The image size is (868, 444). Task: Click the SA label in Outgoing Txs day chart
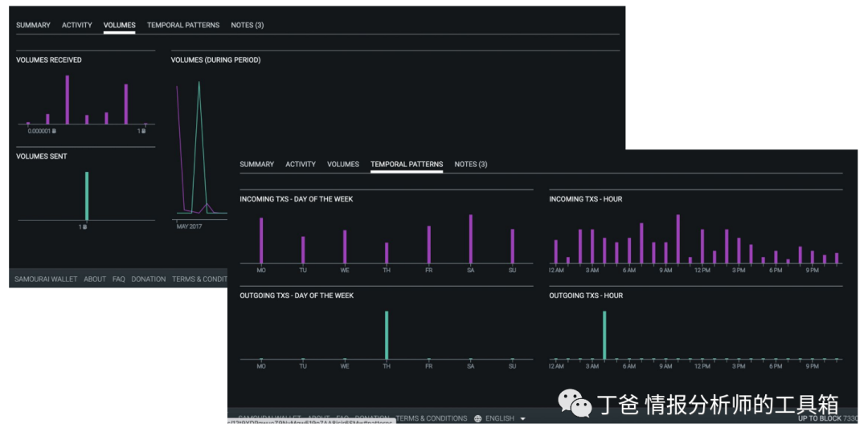click(x=471, y=367)
